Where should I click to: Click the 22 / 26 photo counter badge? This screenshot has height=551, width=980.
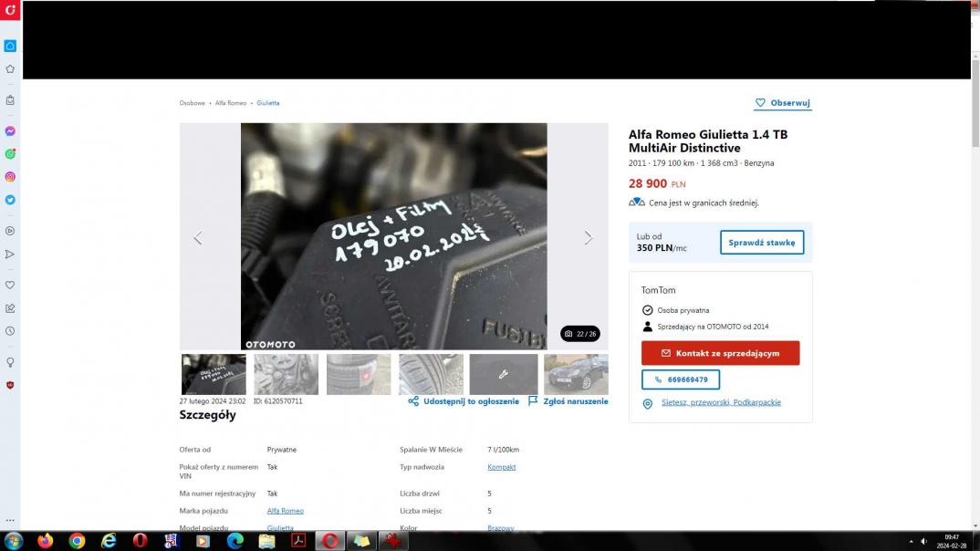[x=580, y=334]
